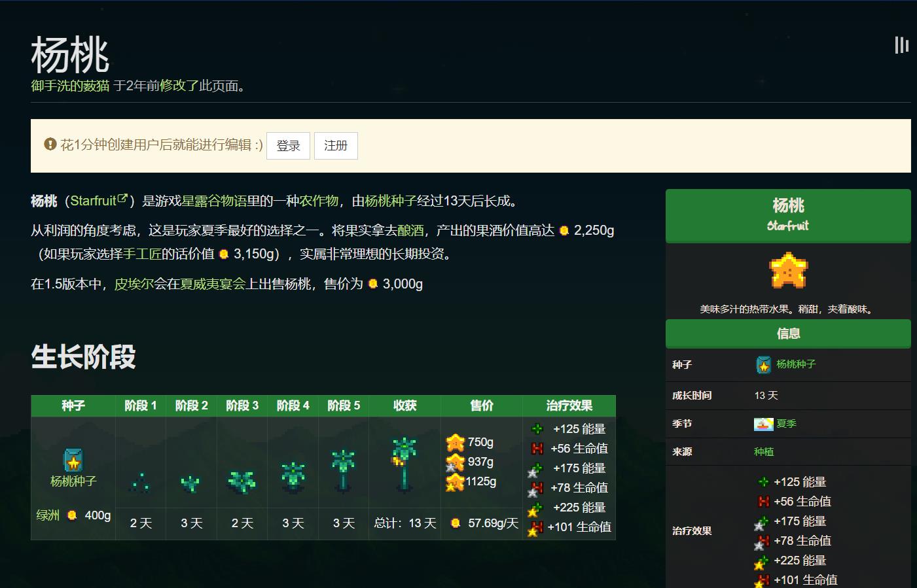Open the 酿酒 brewing link
Viewport: 917px width, 588px height.
click(x=410, y=230)
